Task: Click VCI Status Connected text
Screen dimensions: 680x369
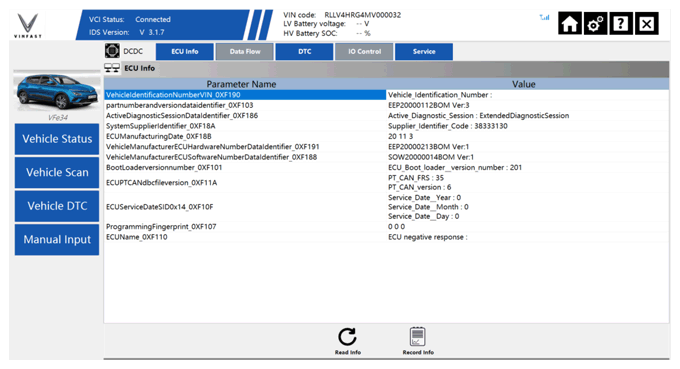Action: (x=130, y=20)
